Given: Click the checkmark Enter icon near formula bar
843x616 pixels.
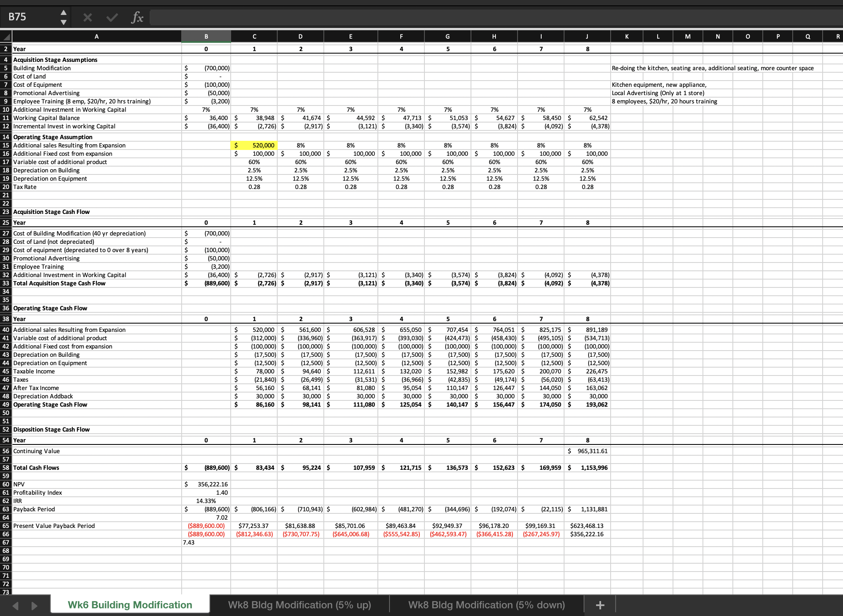Looking at the screenshot, I should pos(111,17).
